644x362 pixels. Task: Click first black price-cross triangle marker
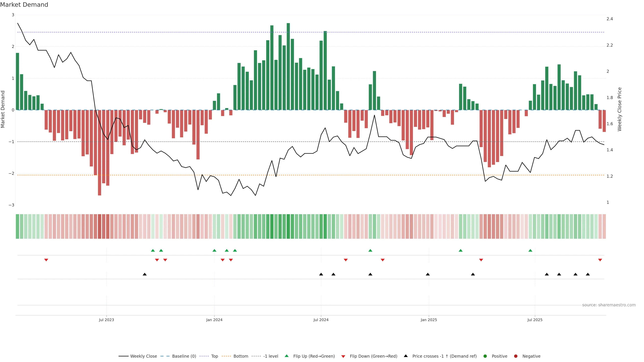[145, 274]
